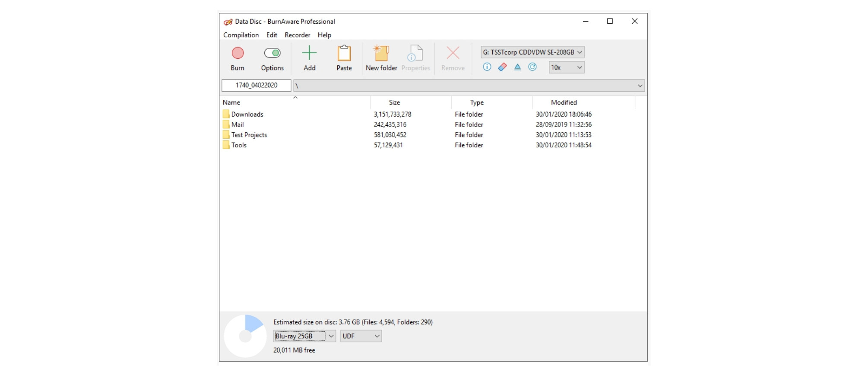Create a New folder
Viewport: 868px width, 372px height.
point(381,58)
